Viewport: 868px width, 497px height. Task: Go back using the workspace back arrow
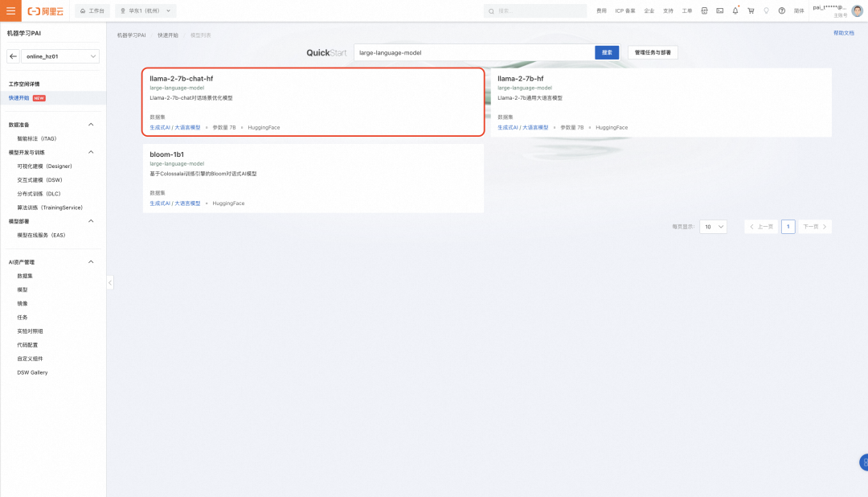tap(14, 56)
